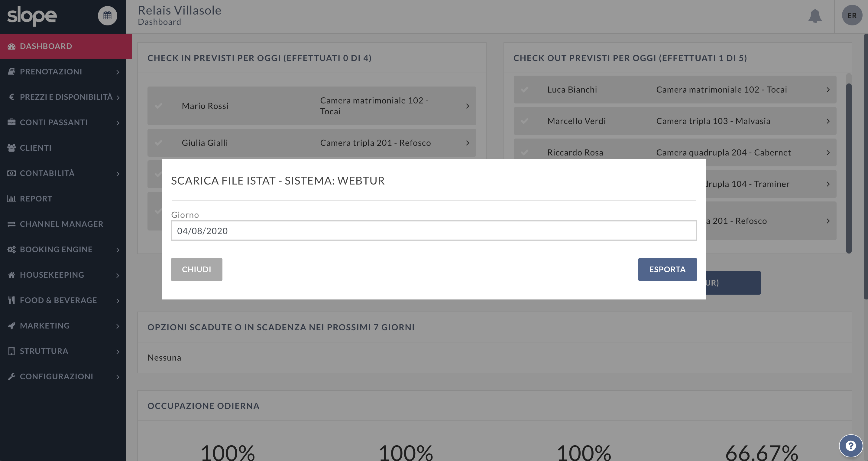Toggle the check-in checkmark for Mario Rossi
This screenshot has width=868, height=461.
(158, 106)
